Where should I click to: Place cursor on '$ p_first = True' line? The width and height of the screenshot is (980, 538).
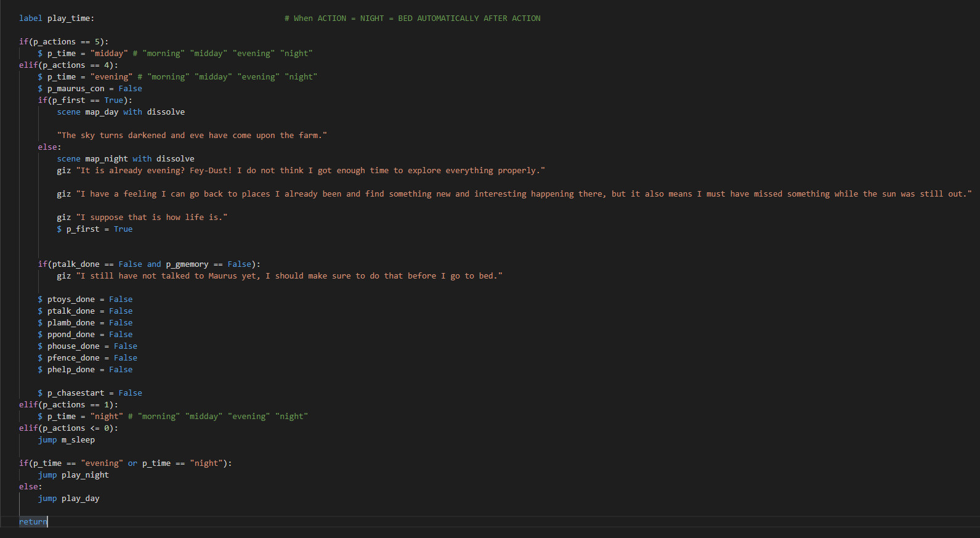pyautogui.click(x=94, y=229)
